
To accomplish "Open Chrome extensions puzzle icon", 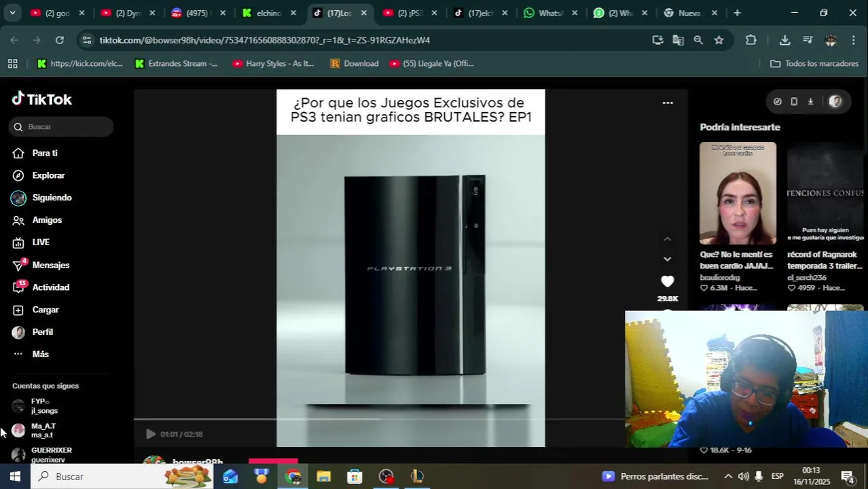I will (751, 40).
